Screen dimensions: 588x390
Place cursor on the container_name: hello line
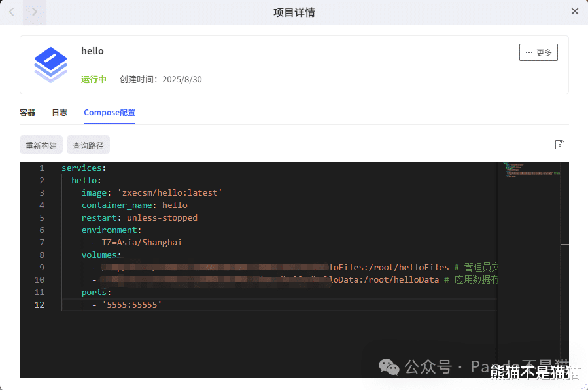tap(134, 205)
